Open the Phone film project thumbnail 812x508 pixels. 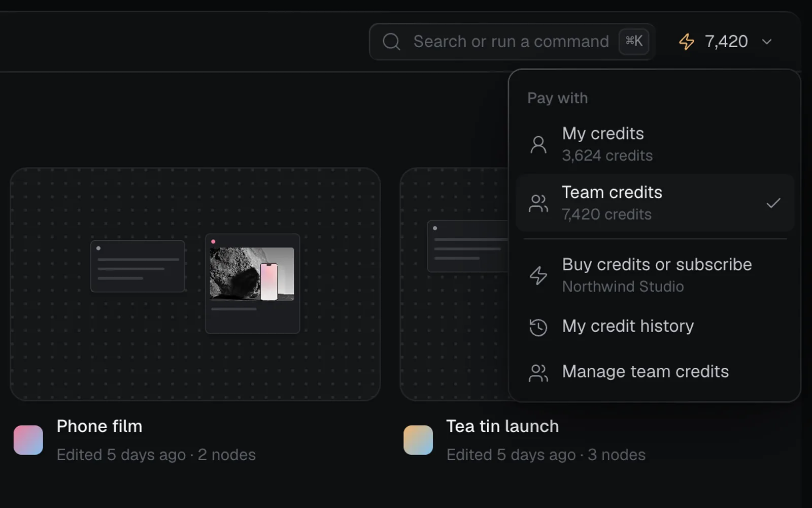[x=195, y=284]
